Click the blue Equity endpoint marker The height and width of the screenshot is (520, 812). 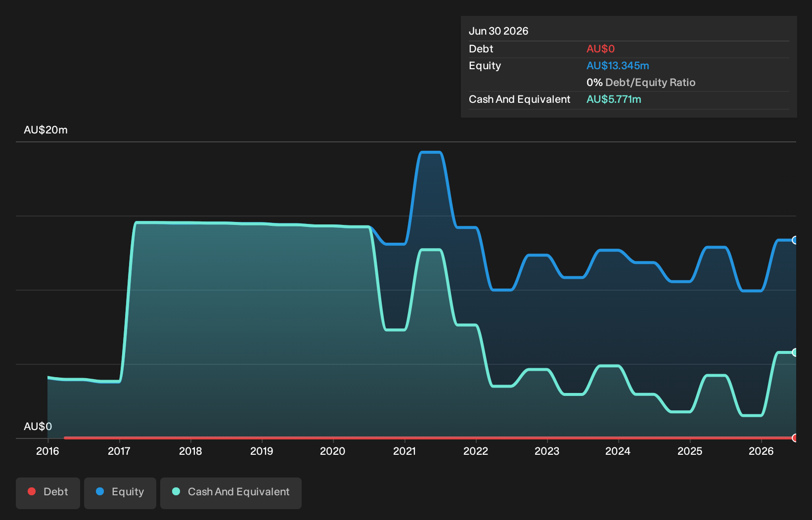pos(795,240)
